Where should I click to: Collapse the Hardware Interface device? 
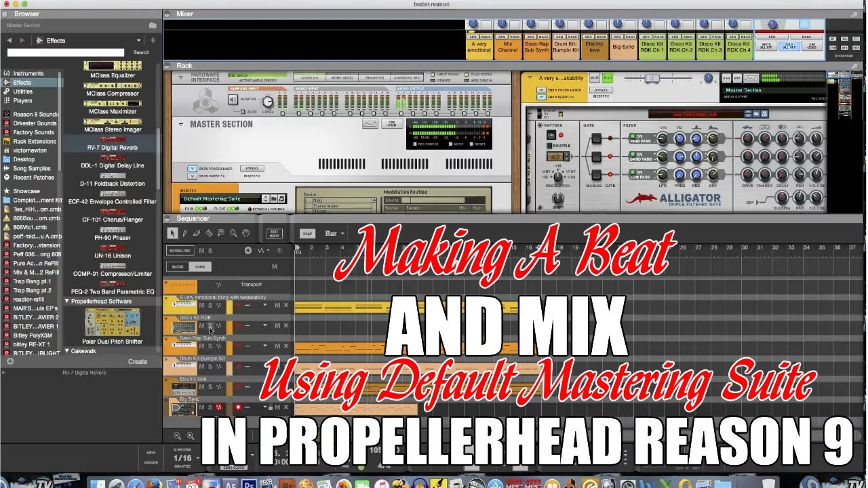(182, 78)
